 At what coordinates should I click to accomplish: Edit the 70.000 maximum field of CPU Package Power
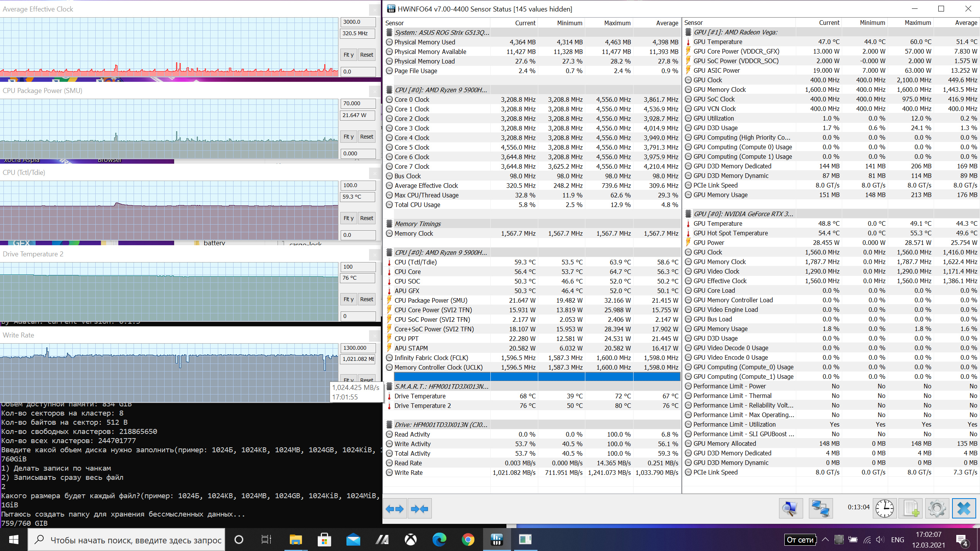tap(358, 103)
